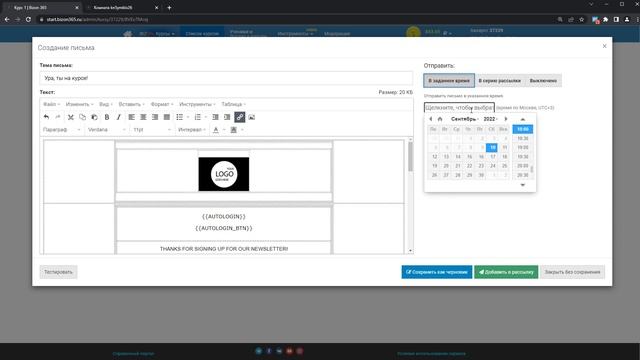Move the time list down with the arrow
The image size is (640, 360).
[523, 185]
